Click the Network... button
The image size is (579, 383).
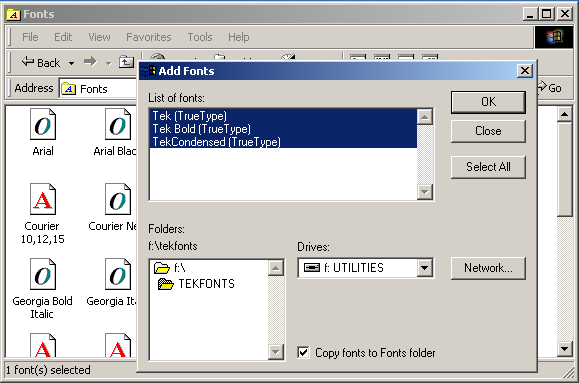[488, 268]
